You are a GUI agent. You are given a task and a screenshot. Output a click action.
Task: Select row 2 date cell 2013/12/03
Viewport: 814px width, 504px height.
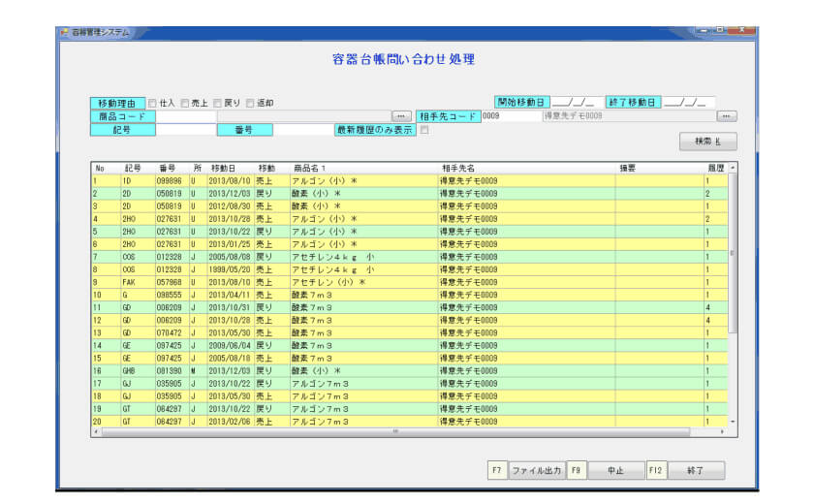point(231,194)
